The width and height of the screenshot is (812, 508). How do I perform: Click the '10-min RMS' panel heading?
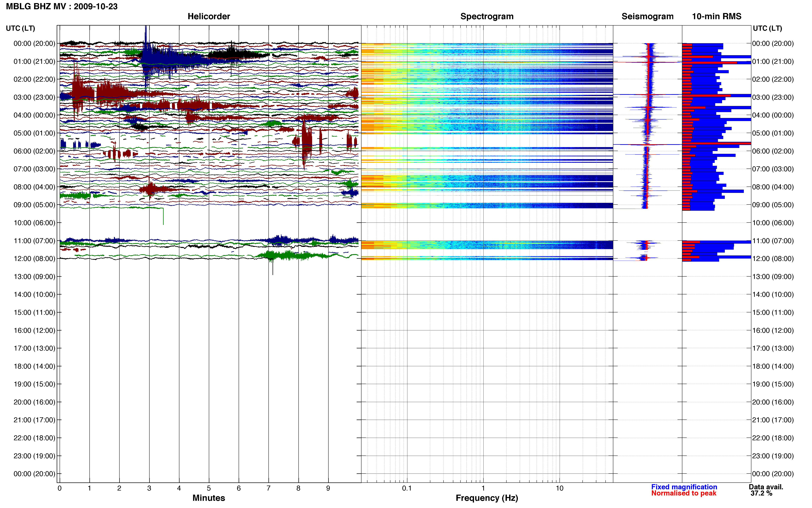tap(717, 16)
